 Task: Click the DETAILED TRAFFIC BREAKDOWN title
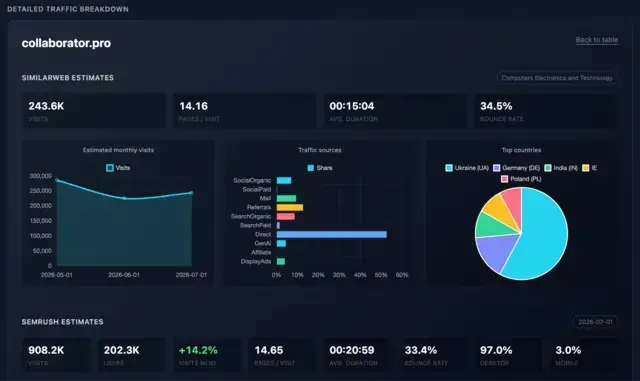(x=68, y=9)
